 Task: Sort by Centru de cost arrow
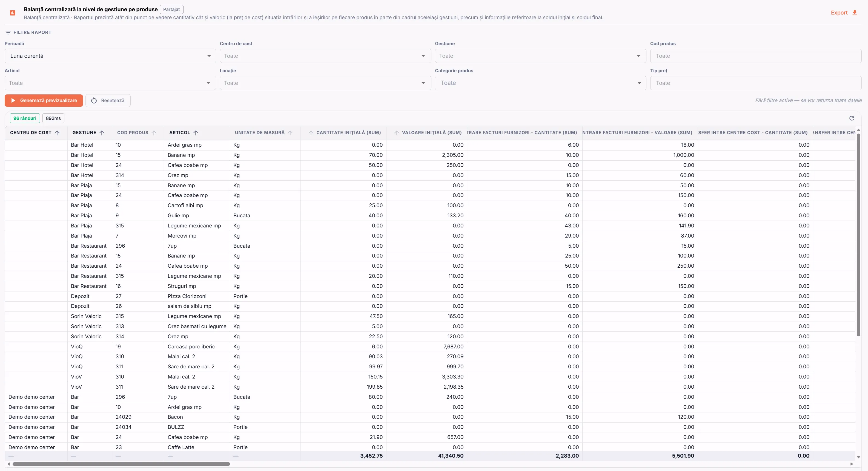(57, 133)
